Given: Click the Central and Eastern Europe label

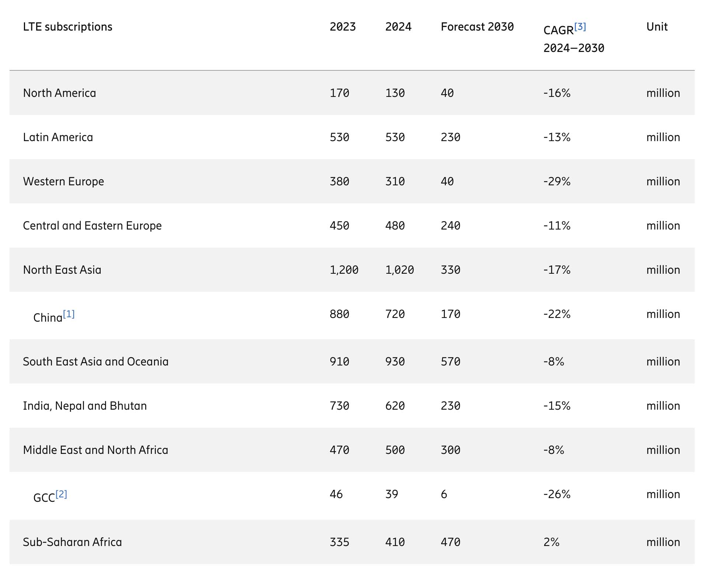Looking at the screenshot, I should tap(92, 225).
